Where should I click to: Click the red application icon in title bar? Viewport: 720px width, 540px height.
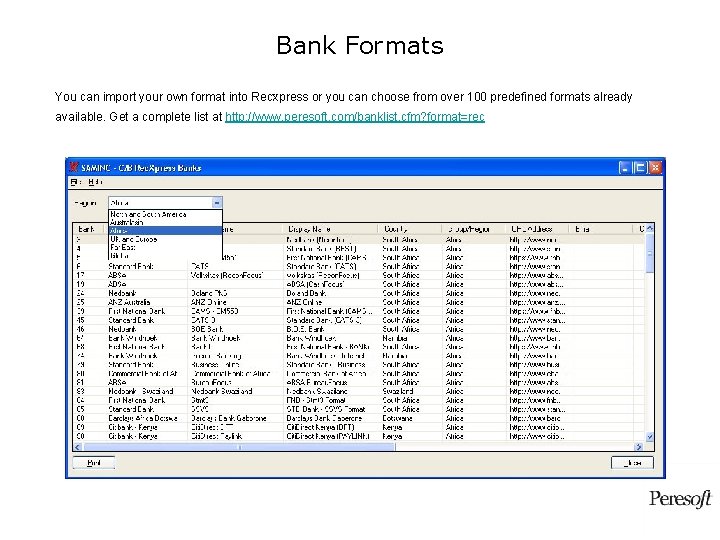click(74, 167)
